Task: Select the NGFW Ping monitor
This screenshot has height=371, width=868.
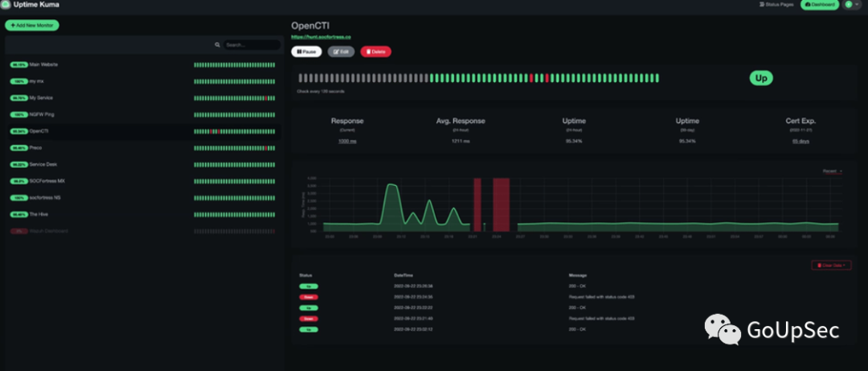Action: 143,115
